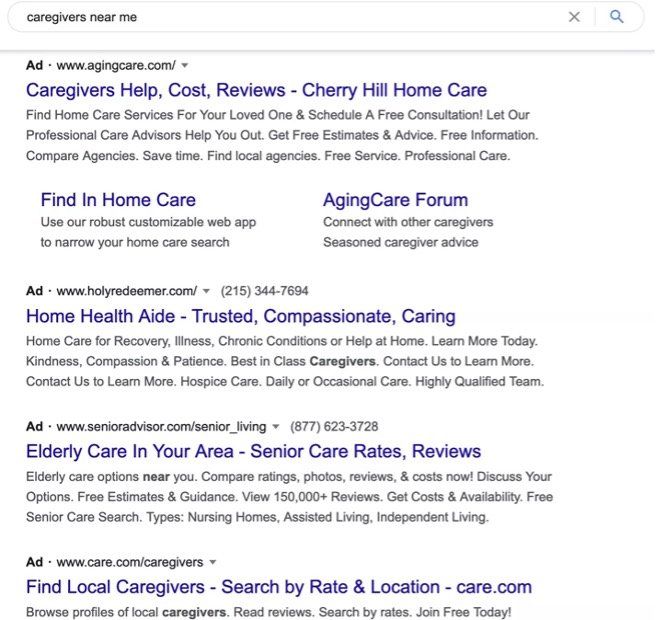Open dropdown arrow next to senioradvisor.com URL
The height and width of the screenshot is (620, 656).
coord(276,427)
